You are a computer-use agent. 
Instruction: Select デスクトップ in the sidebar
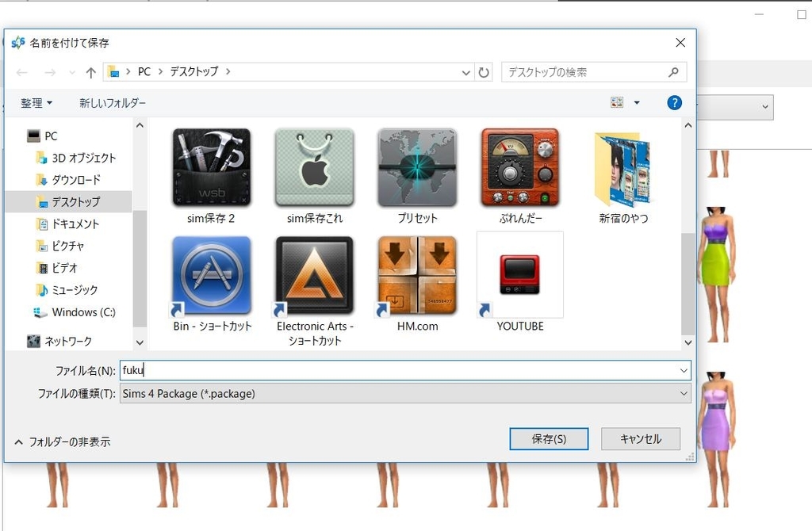[68, 202]
